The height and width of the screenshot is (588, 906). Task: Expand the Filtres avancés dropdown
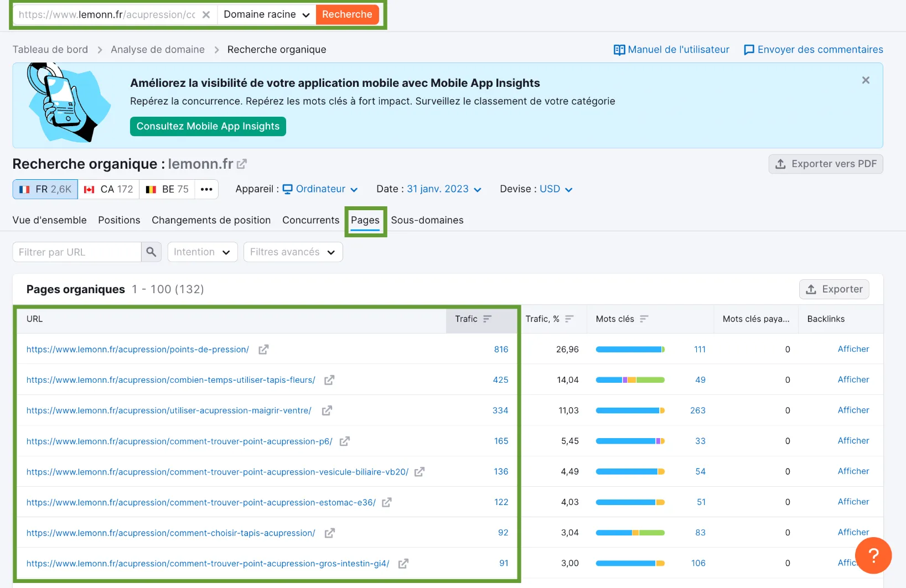coord(293,252)
